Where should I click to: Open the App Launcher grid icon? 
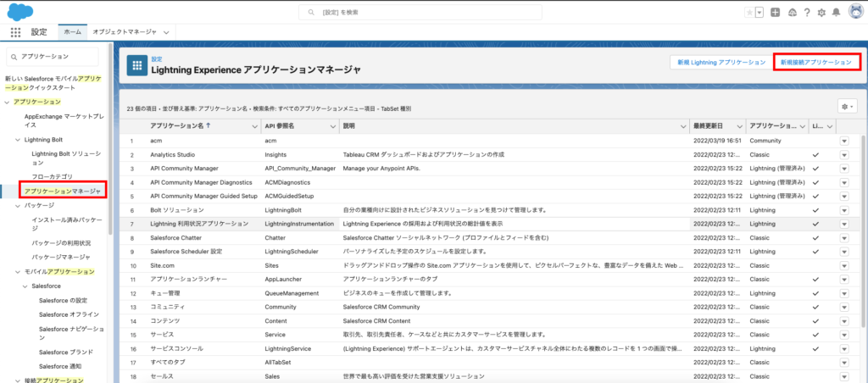(15, 31)
